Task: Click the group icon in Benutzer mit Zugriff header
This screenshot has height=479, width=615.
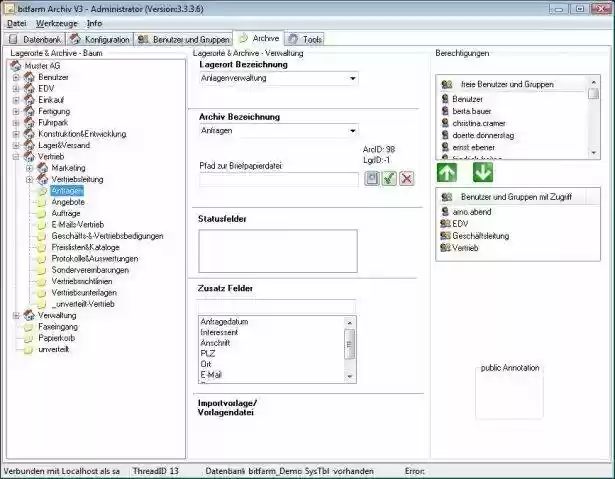Action: (447, 197)
